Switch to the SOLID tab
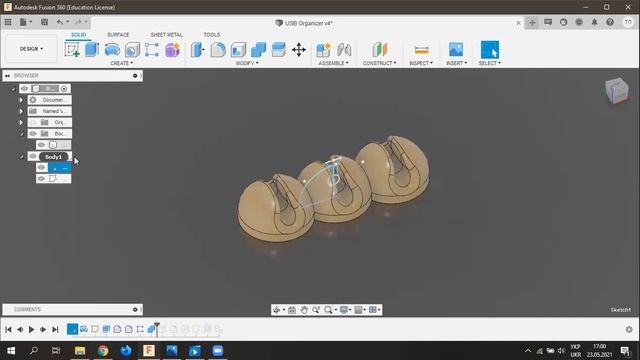640x360 pixels. 78,35
